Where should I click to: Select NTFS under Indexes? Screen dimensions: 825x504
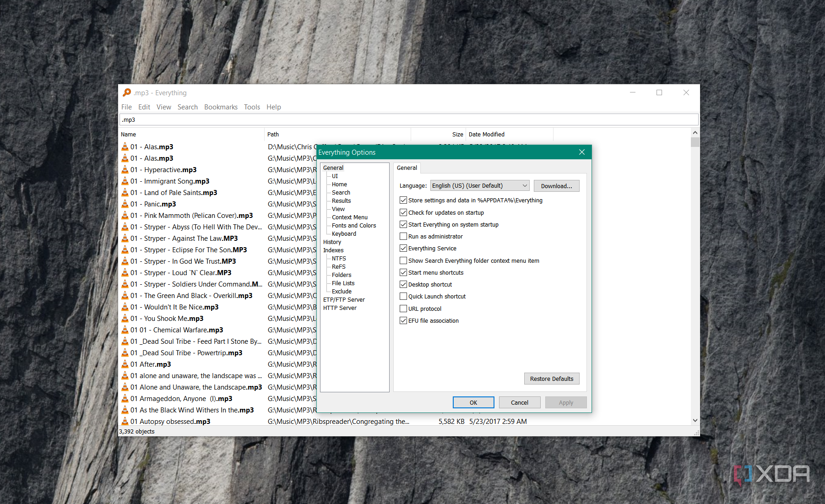pos(339,258)
